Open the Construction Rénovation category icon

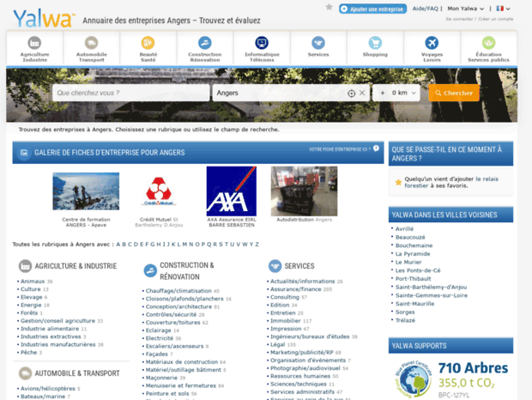tap(204, 43)
